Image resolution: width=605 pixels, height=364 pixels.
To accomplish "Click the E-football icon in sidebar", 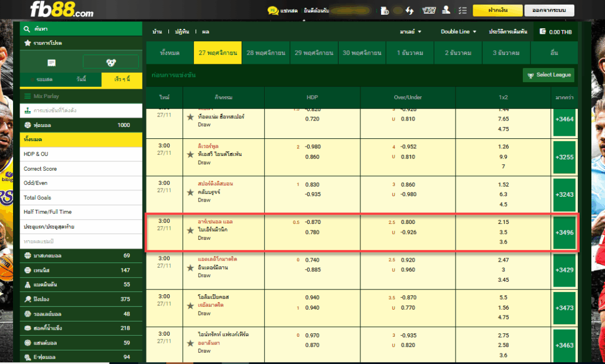I will [27, 357].
